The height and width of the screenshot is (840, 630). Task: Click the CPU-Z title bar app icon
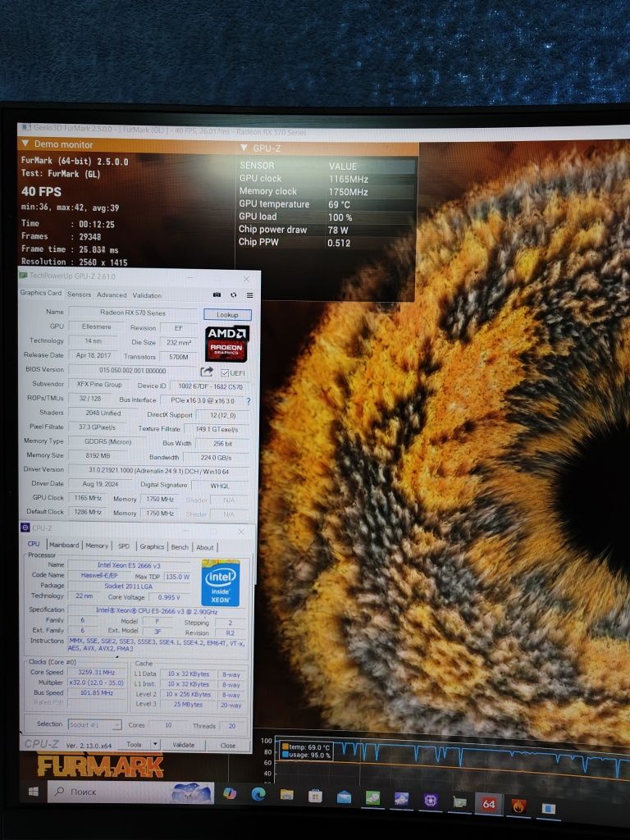[25, 527]
